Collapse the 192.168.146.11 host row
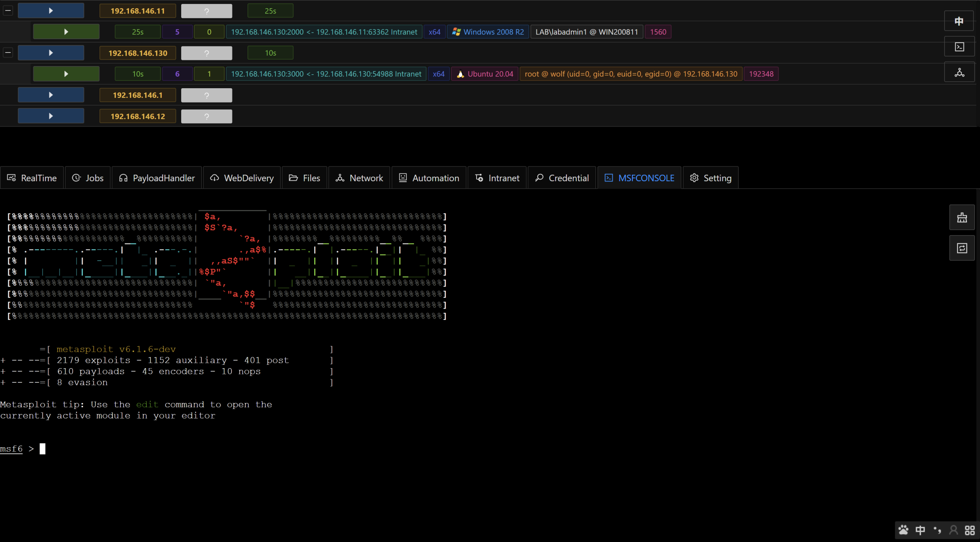This screenshot has height=542, width=980. pos(8,10)
